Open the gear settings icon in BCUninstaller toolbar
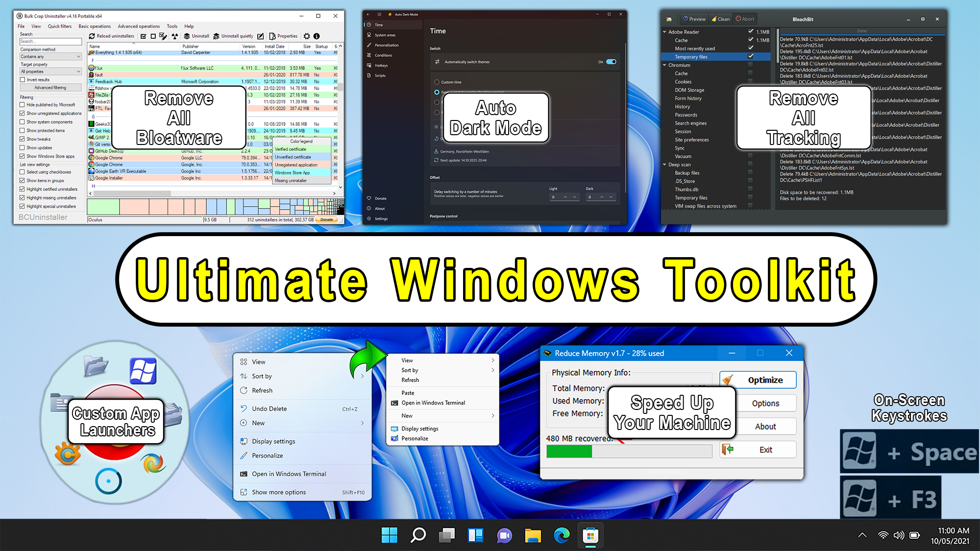This screenshot has width=980, height=551. point(307,36)
